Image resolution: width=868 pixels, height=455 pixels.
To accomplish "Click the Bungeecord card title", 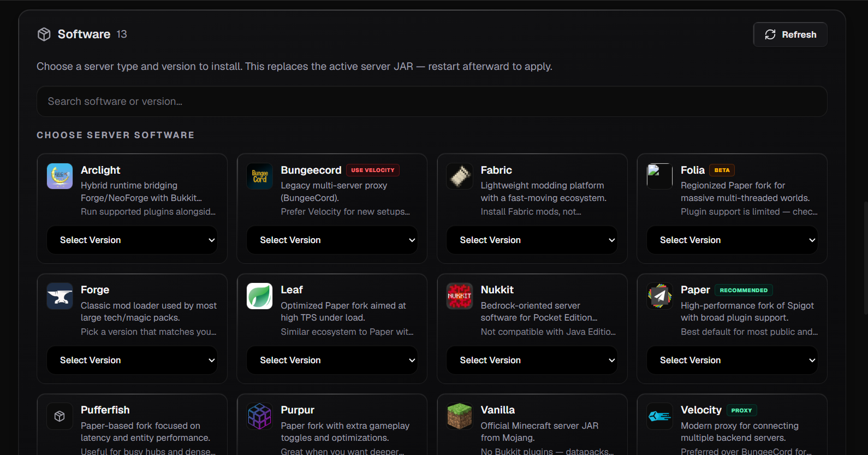I will pyautogui.click(x=311, y=170).
